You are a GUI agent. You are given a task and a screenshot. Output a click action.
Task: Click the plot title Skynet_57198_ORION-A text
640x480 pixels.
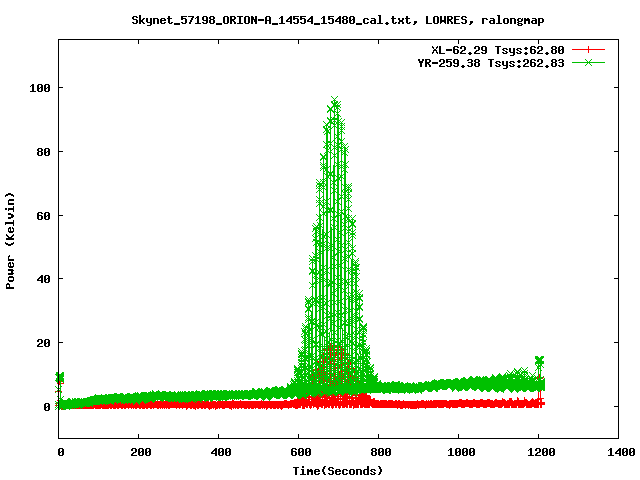pyautogui.click(x=338, y=20)
